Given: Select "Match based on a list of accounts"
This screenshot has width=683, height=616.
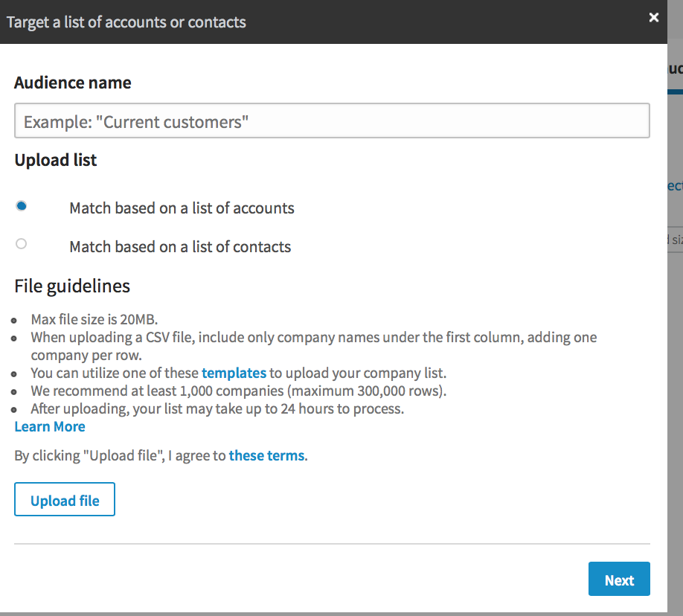Looking at the screenshot, I should [21, 205].
